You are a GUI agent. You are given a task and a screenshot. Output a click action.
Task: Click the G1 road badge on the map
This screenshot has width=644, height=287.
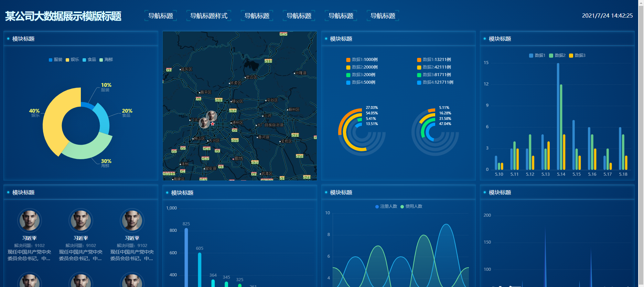[x=235, y=130]
